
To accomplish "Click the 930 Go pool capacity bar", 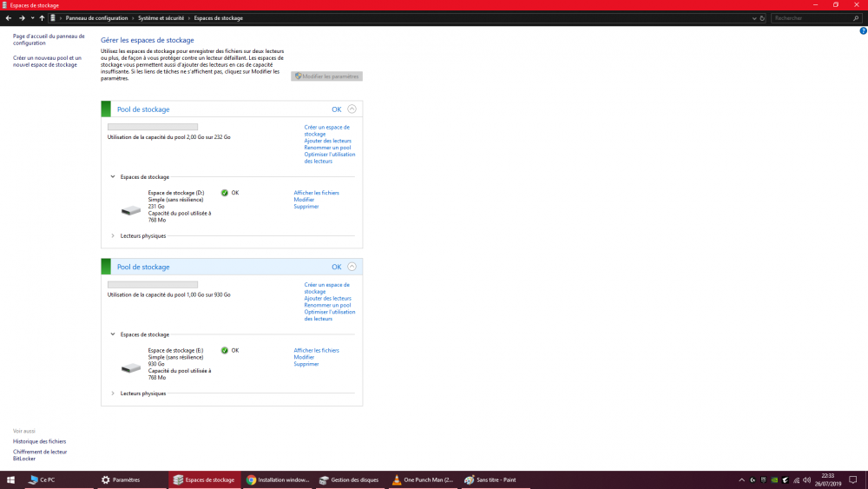I will click(x=153, y=285).
